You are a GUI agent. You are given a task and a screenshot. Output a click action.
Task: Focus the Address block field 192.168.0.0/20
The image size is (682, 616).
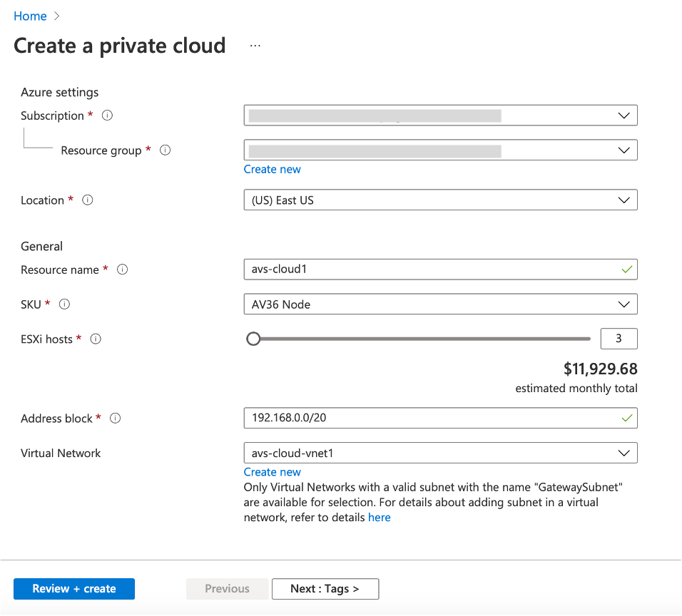[x=441, y=419]
